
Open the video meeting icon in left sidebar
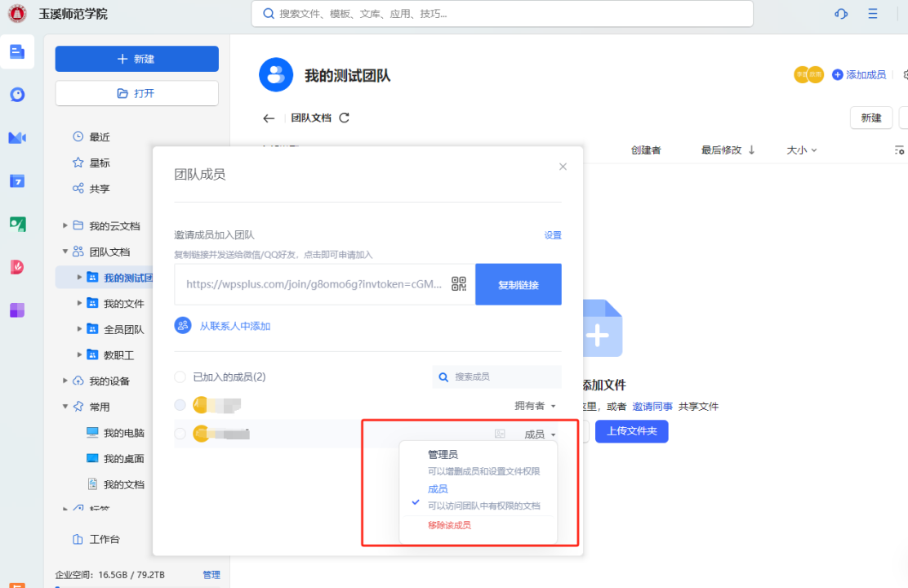pyautogui.click(x=17, y=137)
